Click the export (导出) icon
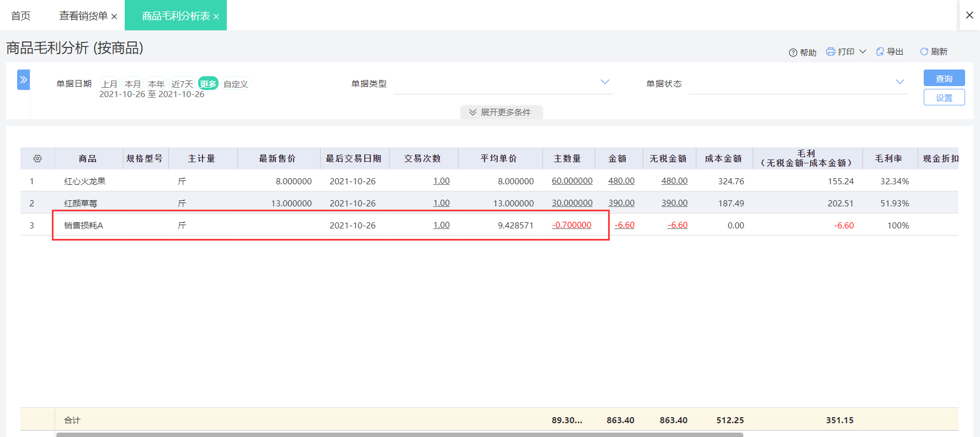This screenshot has height=437, width=980. [880, 51]
